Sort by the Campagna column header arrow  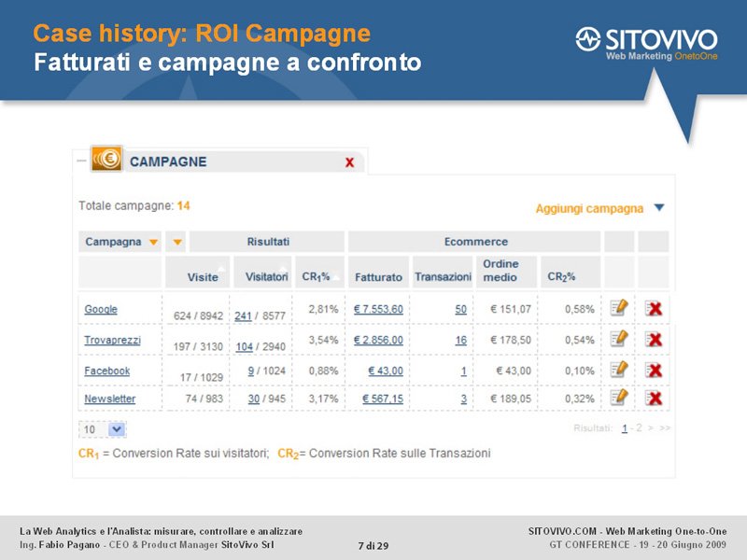pyautogui.click(x=153, y=242)
